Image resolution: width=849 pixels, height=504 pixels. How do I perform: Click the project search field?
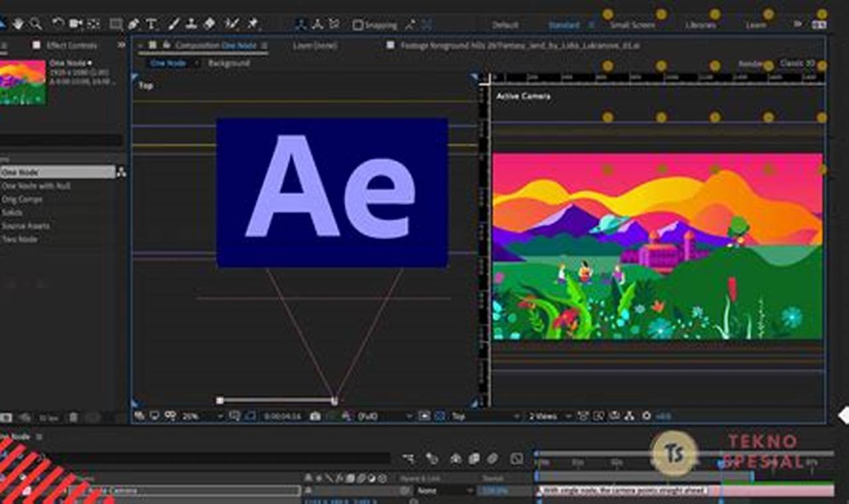pos(62,141)
